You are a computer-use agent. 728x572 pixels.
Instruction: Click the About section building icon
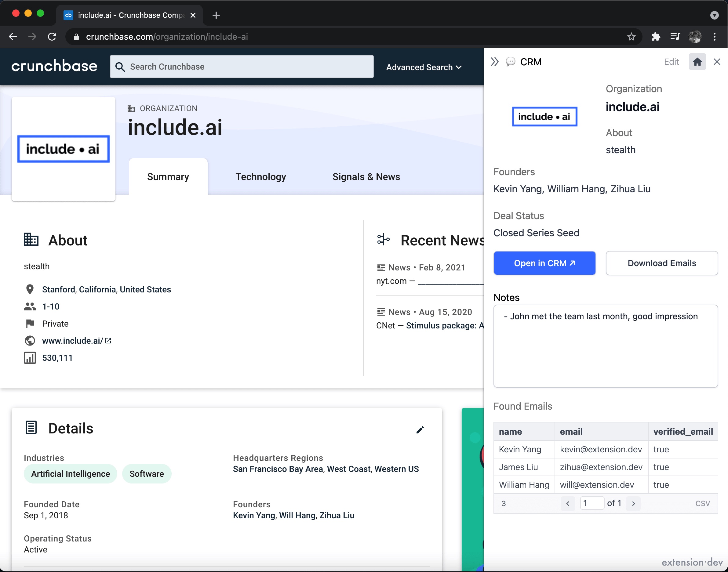[x=31, y=240]
